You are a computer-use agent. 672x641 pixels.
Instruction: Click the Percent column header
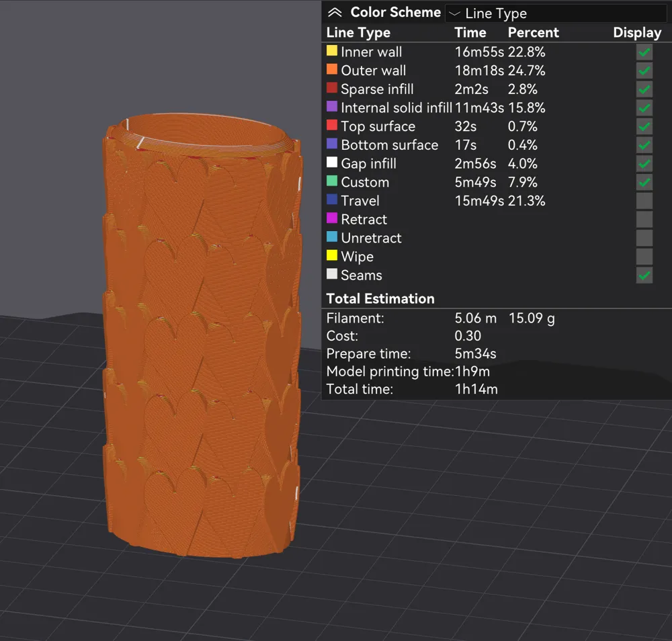click(x=533, y=32)
